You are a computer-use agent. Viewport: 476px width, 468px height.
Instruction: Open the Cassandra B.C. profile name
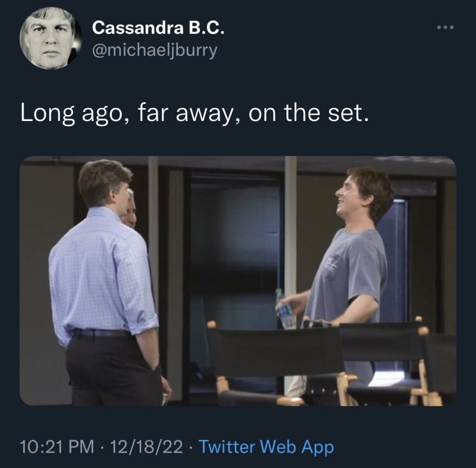click(159, 28)
